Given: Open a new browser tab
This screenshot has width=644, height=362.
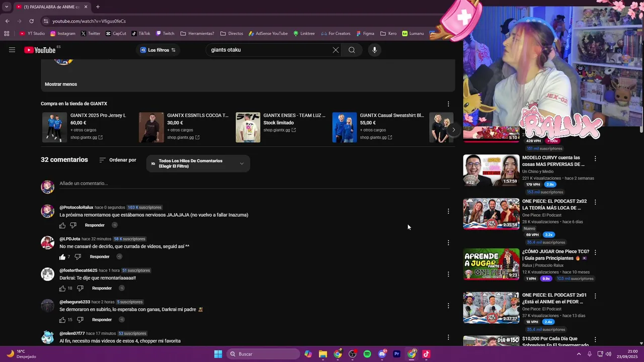Looking at the screenshot, I should click(98, 7).
